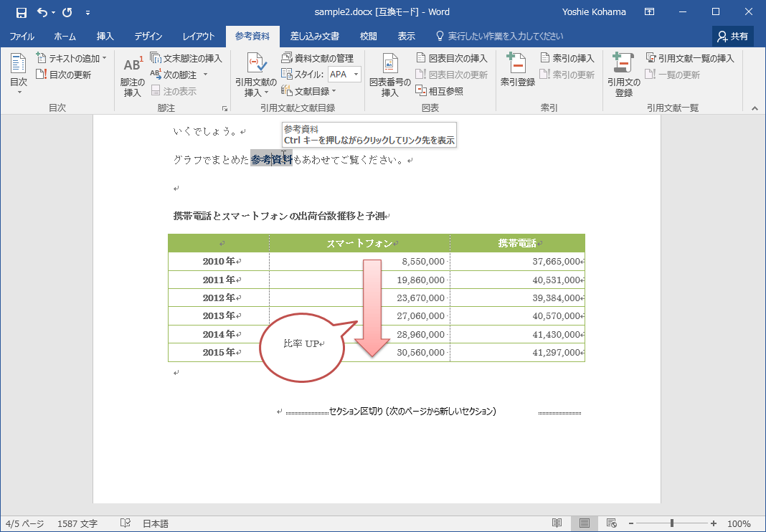
Task: Zoom in with the plus button
Action: point(714,523)
